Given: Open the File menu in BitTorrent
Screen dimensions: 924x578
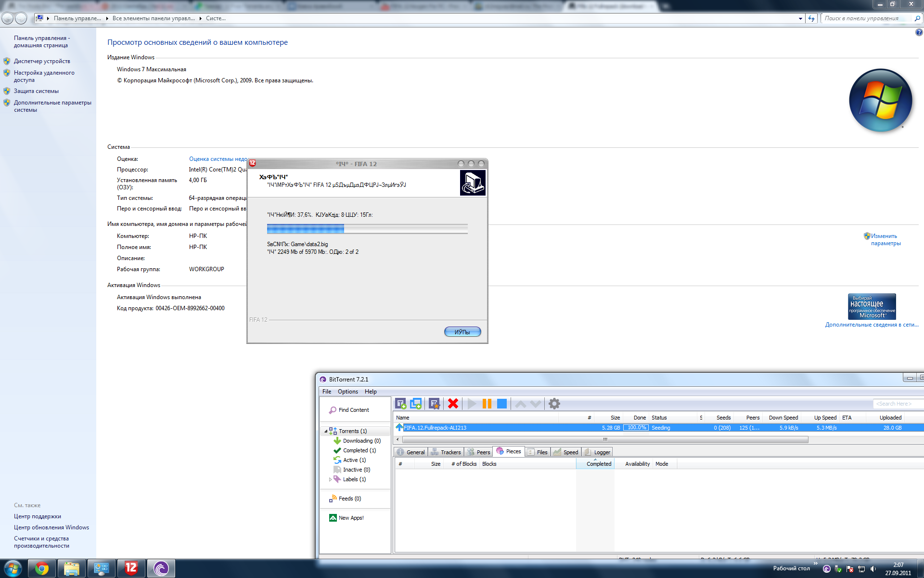Looking at the screenshot, I should (x=327, y=392).
